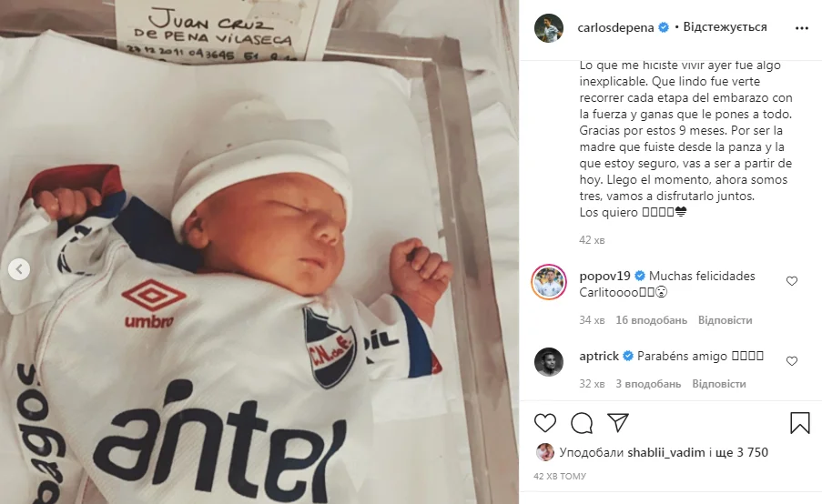Open comment field via speech bubble icon
This screenshot has width=822, height=504.
tap(582, 423)
